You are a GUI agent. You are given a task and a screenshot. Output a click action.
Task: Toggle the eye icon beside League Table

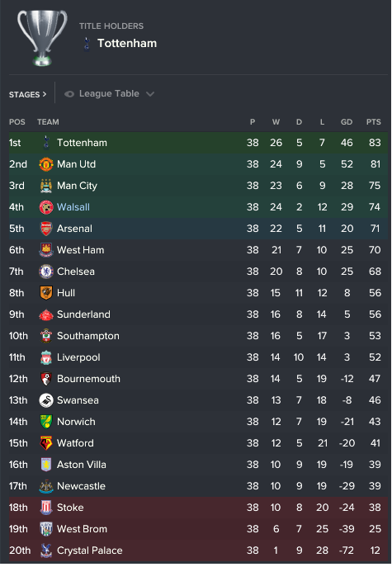[69, 94]
